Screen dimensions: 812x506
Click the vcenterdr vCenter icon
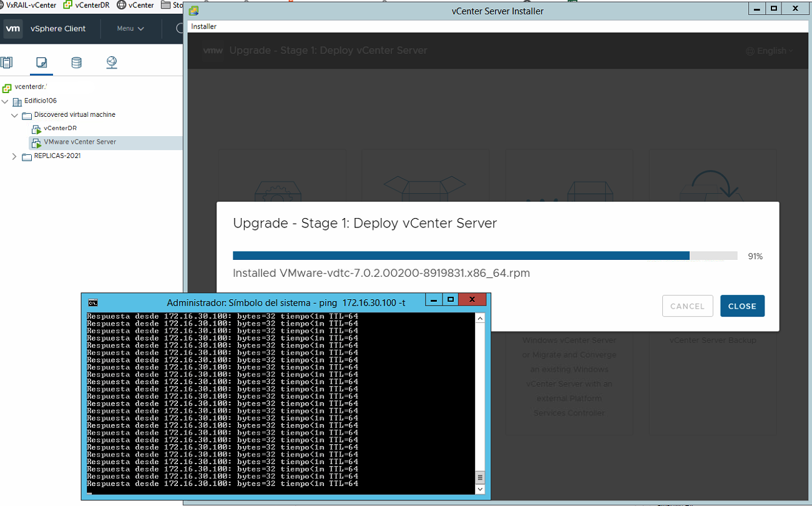(x=7, y=88)
